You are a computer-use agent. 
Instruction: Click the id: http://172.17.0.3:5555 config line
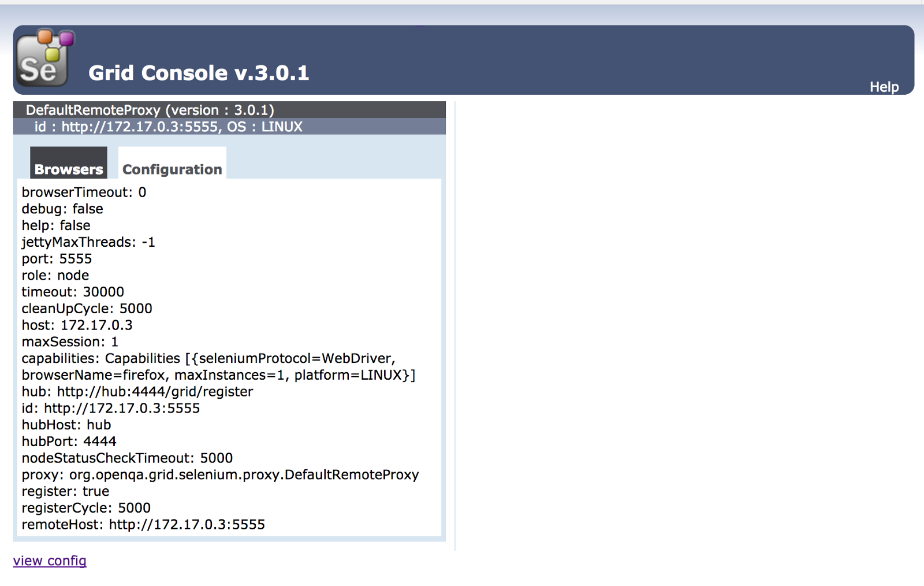tap(111, 409)
